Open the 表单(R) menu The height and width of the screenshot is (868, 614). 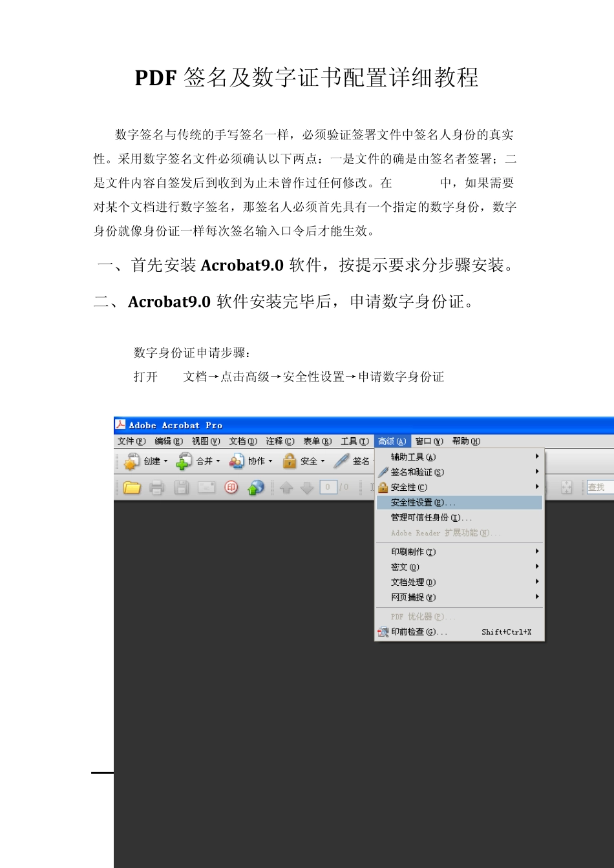317,441
